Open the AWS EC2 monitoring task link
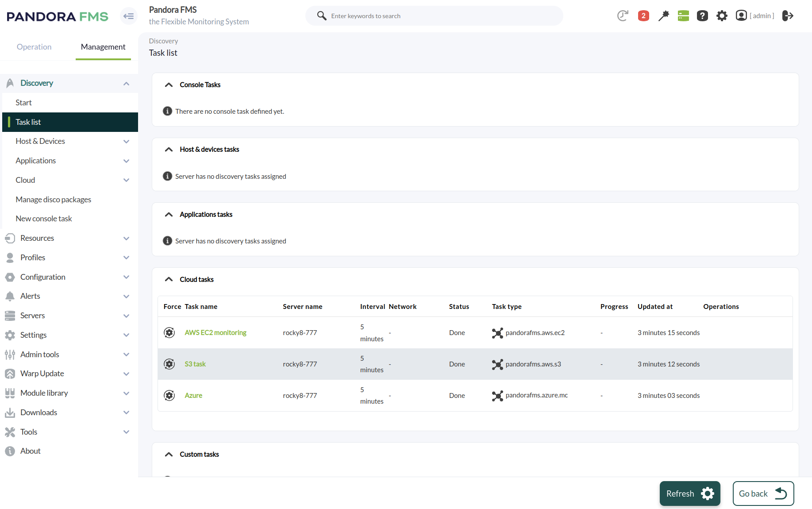 216,332
